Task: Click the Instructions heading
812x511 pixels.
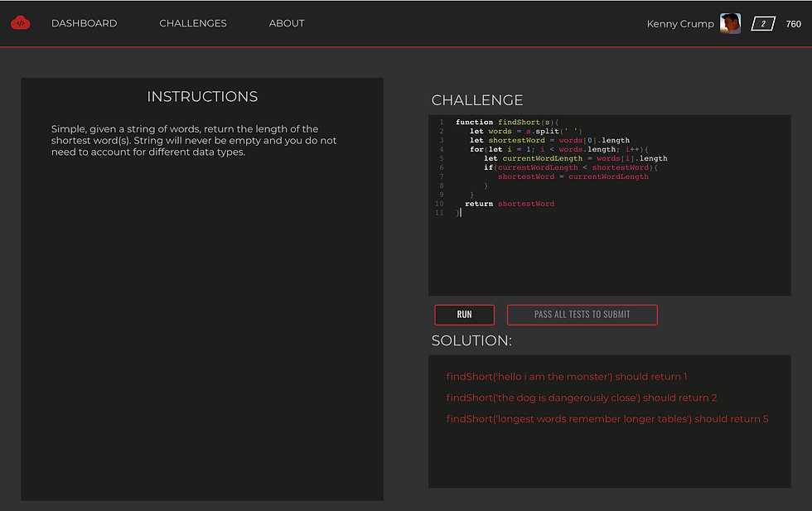Action: point(202,97)
